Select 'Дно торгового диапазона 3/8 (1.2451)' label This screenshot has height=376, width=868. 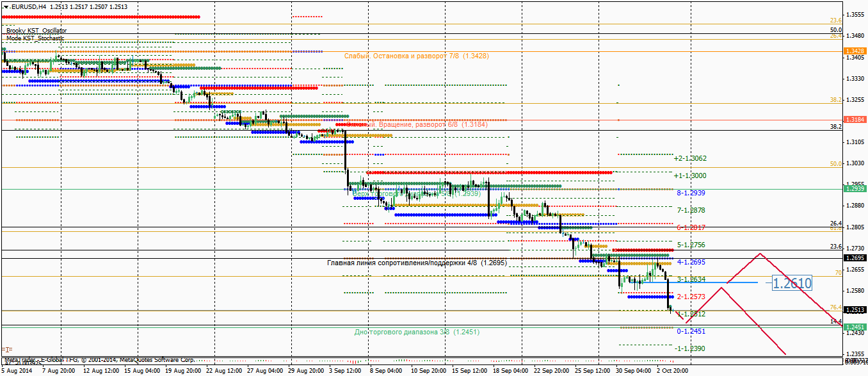point(417,332)
